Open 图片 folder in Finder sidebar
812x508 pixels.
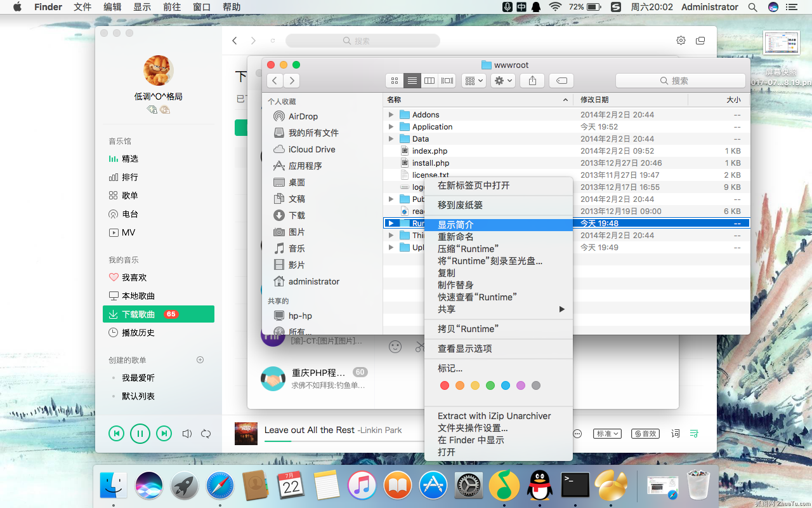point(296,232)
